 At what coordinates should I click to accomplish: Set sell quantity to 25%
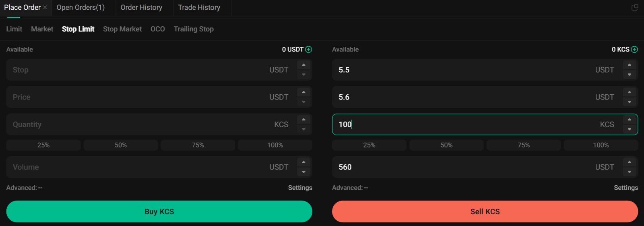[369, 145]
